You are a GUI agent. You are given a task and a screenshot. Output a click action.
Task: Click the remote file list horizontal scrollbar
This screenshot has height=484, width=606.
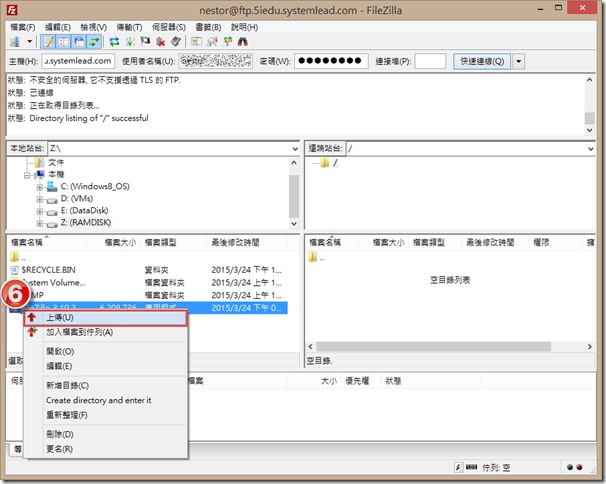(433, 346)
